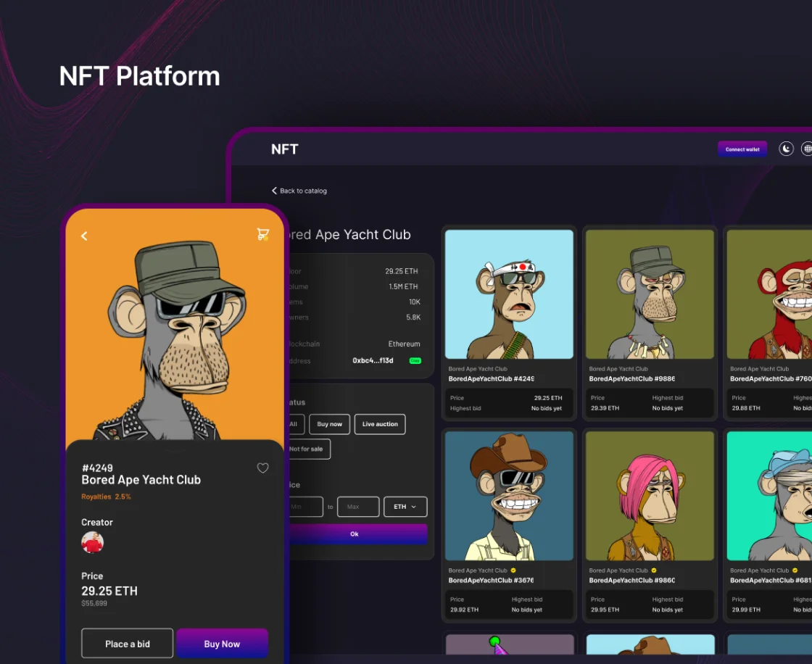Click the creator avatar picture
Screen dimensions: 812x664
pyautogui.click(x=92, y=542)
